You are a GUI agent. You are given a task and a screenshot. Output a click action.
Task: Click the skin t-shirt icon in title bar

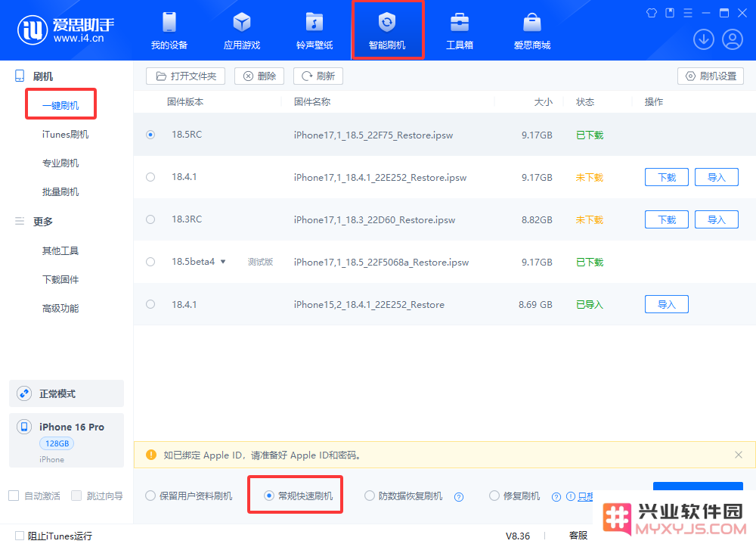click(x=652, y=13)
